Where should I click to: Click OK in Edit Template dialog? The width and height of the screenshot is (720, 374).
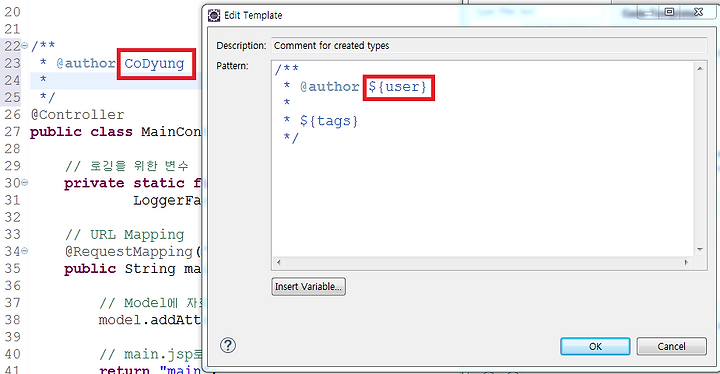pos(595,346)
